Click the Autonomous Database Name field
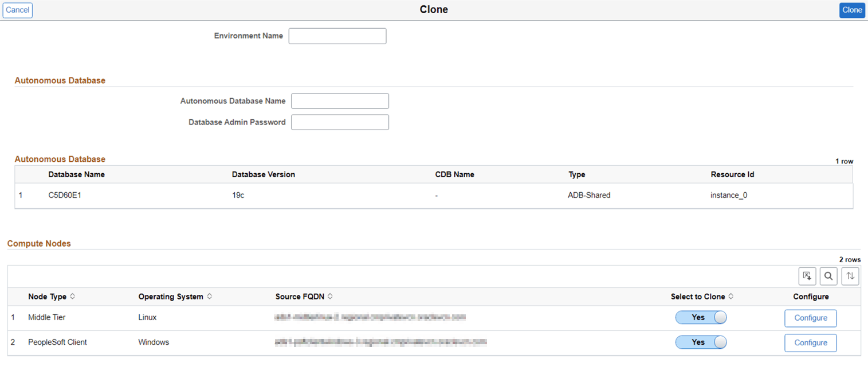 [x=340, y=100]
